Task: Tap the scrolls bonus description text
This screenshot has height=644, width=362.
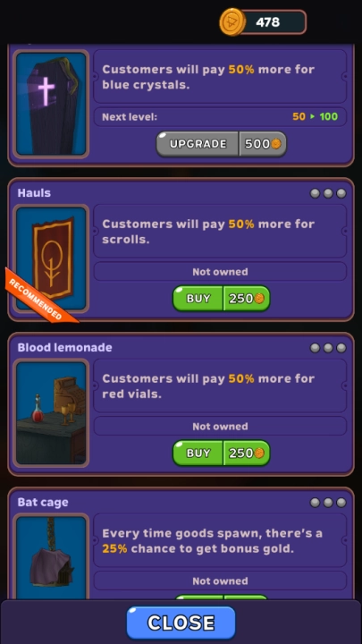Action: tap(208, 232)
